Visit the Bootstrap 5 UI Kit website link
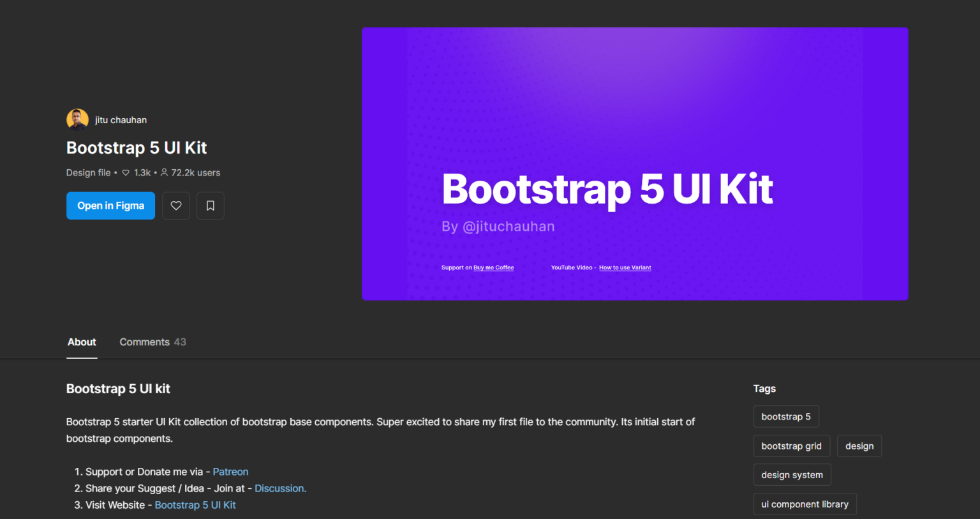 [195, 504]
